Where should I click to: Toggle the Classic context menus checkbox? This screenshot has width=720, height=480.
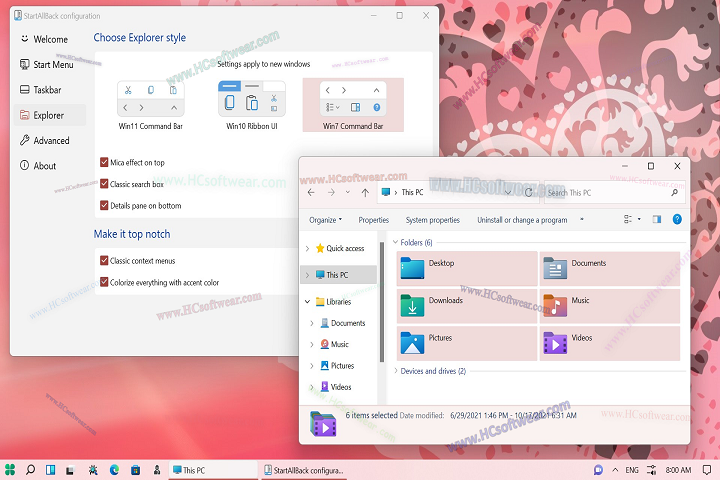point(104,260)
